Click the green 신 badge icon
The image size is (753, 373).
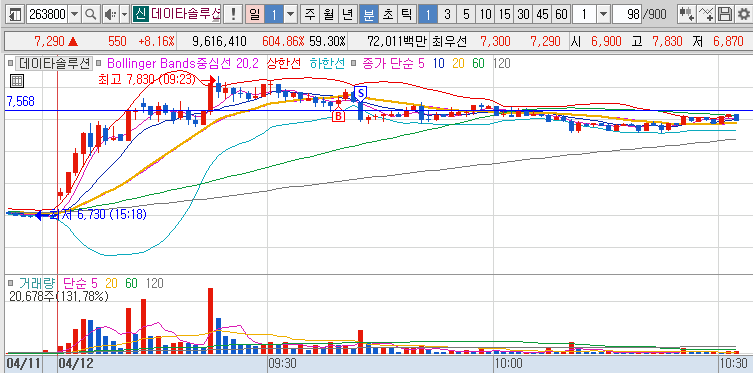click(x=140, y=14)
